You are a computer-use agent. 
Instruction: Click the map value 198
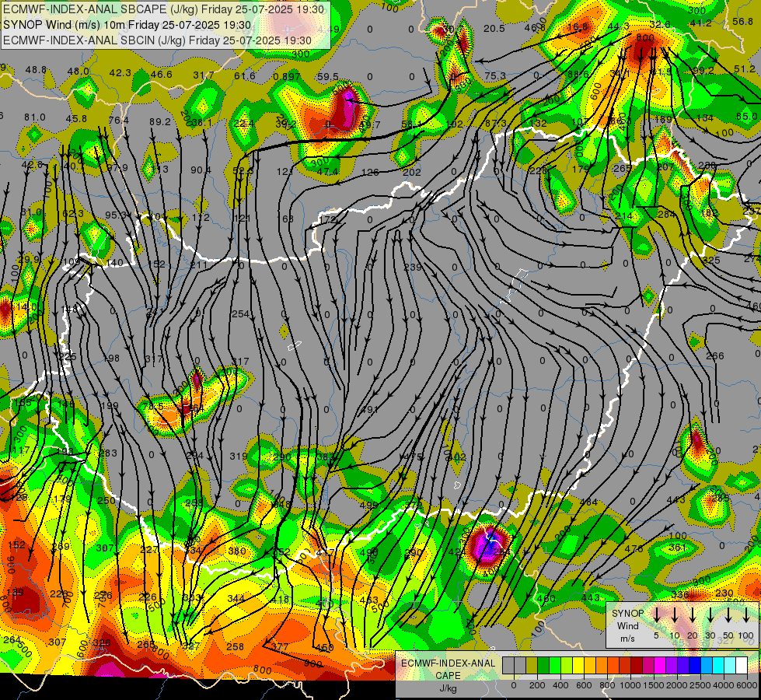pos(111,359)
